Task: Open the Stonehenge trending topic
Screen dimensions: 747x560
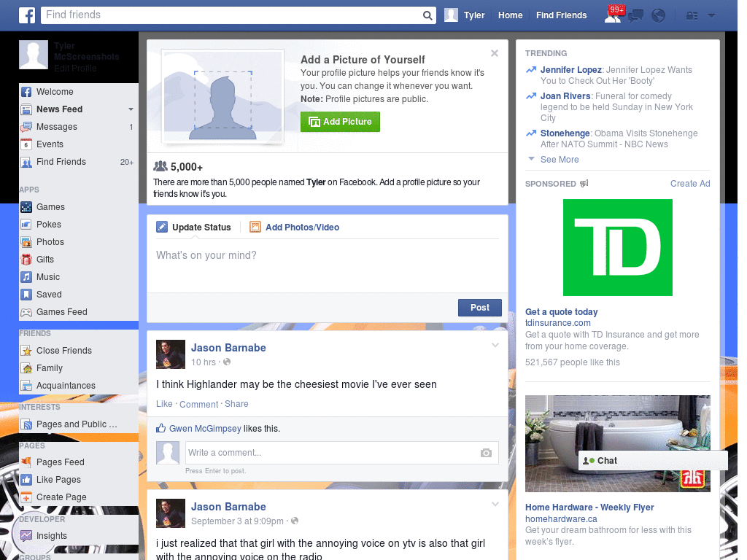Action: (x=565, y=133)
